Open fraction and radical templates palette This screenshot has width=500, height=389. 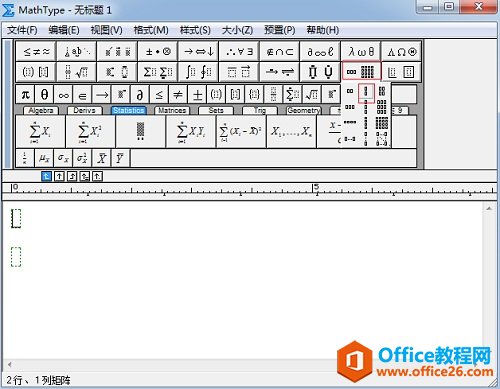click(x=77, y=72)
